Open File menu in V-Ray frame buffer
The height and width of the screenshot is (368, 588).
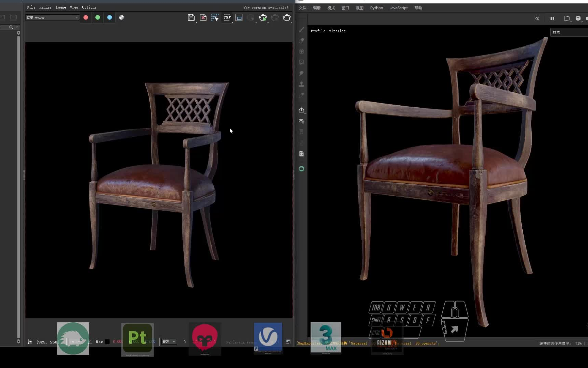31,7
